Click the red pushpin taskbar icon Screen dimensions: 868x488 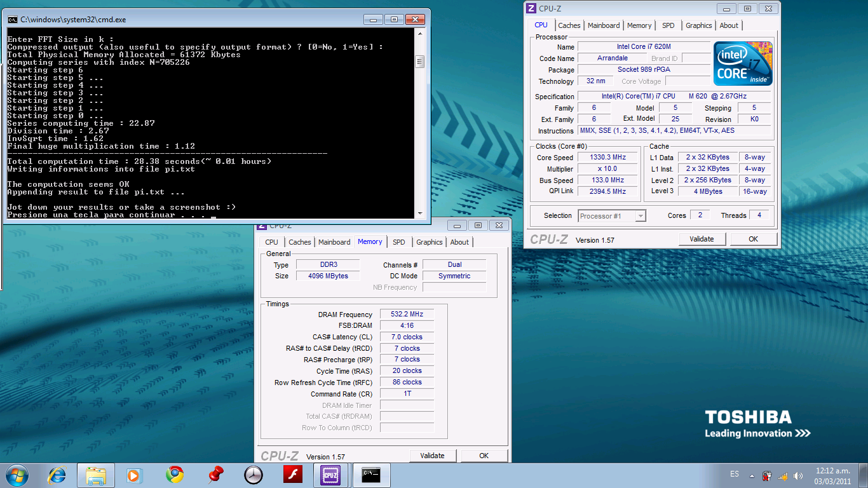pos(216,475)
